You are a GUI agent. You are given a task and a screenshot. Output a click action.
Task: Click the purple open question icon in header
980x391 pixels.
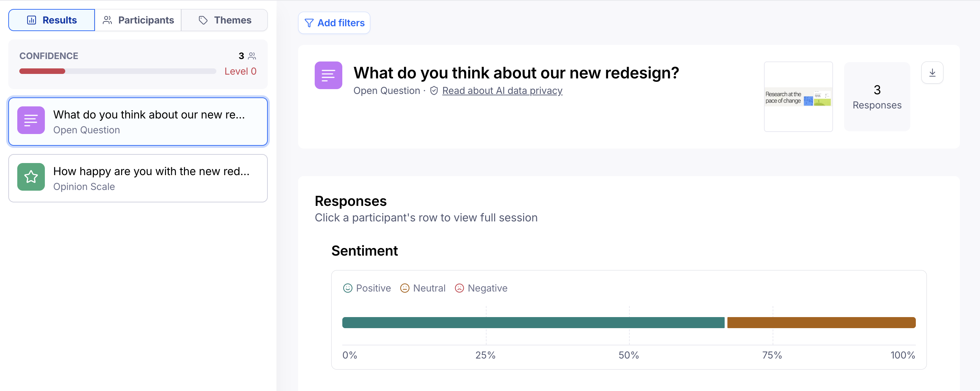tap(328, 75)
